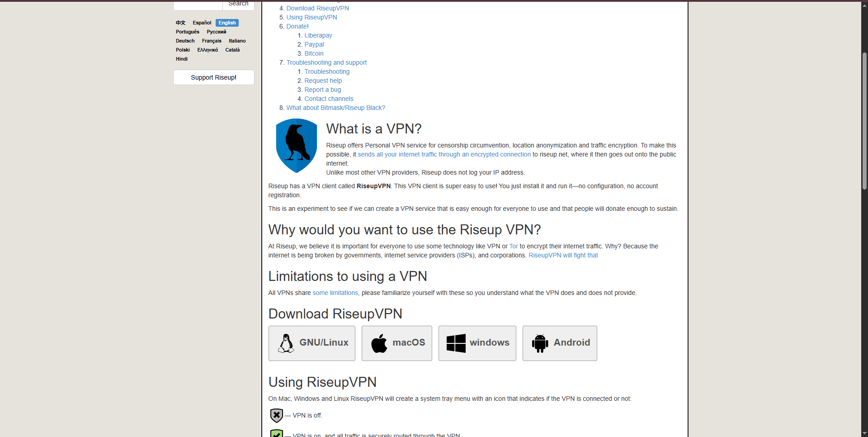The width and height of the screenshot is (868, 437).
Task: Click the Apple logo macOS icon
Action: point(379,343)
